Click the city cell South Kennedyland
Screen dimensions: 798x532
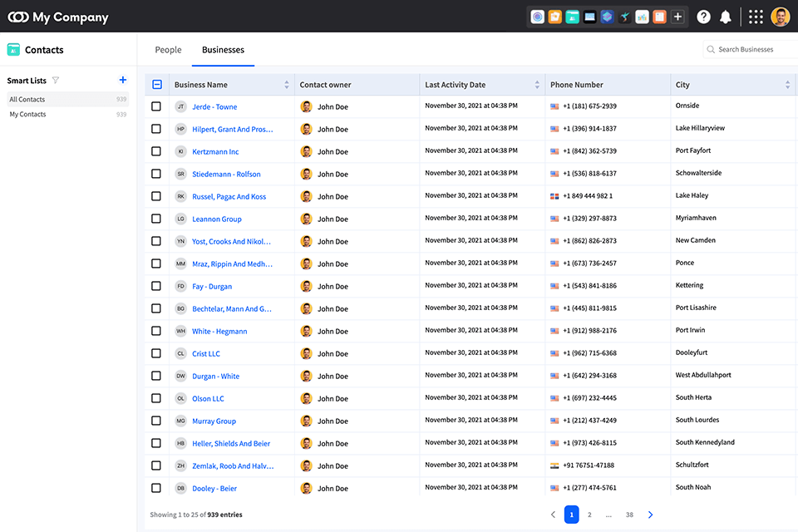click(705, 442)
